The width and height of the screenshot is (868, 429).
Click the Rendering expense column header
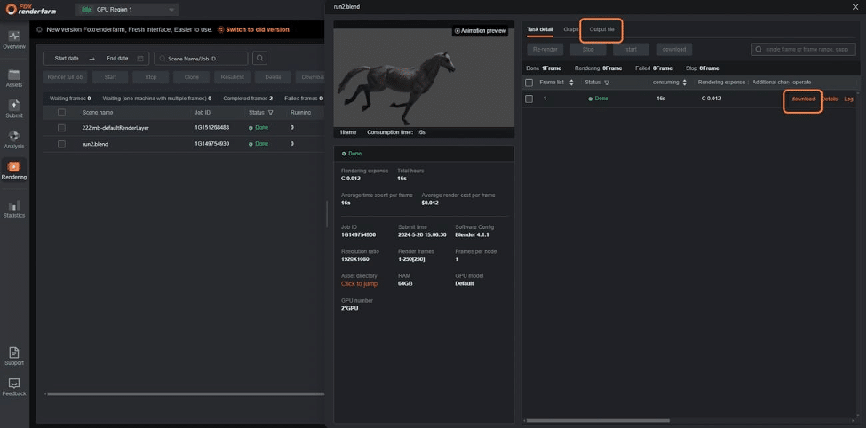[x=721, y=83]
